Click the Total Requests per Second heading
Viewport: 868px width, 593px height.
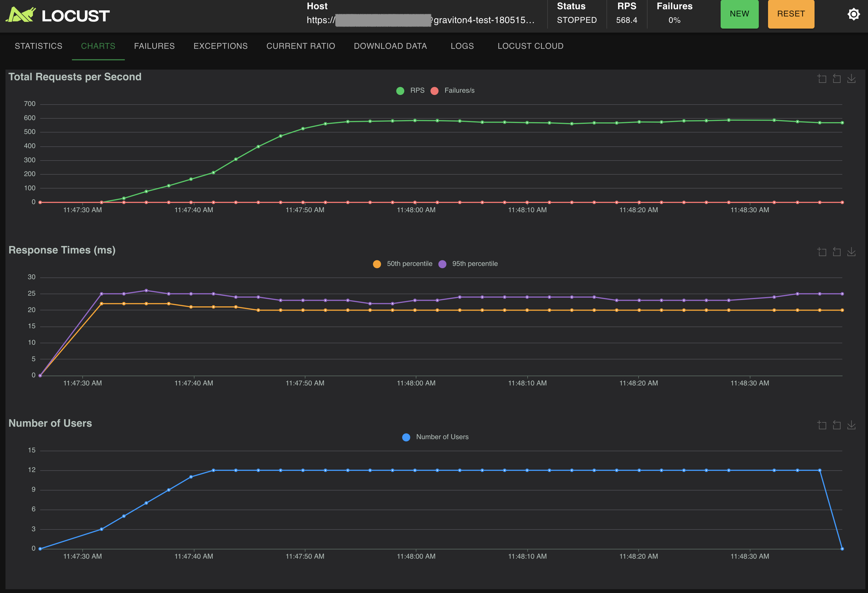(x=75, y=77)
